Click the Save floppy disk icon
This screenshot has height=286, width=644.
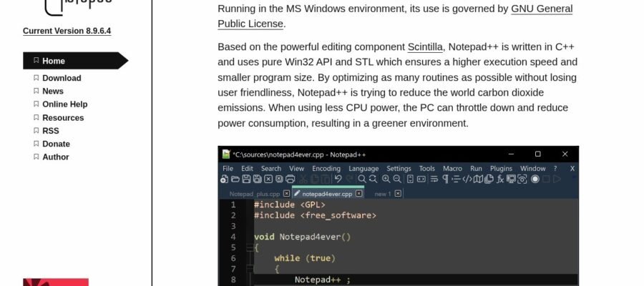[246, 179]
